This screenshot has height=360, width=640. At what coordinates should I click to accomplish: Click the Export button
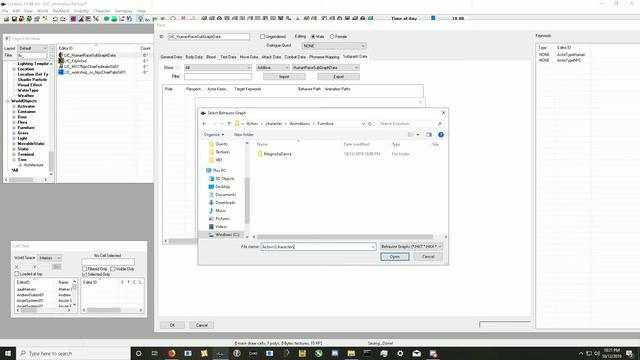click(x=338, y=77)
